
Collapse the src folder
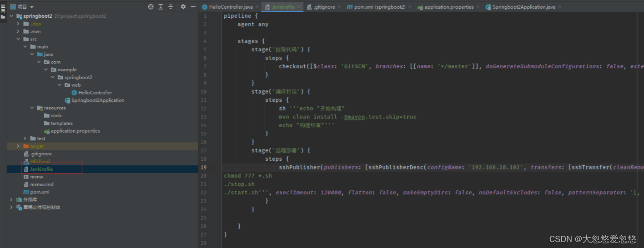[x=18, y=39]
